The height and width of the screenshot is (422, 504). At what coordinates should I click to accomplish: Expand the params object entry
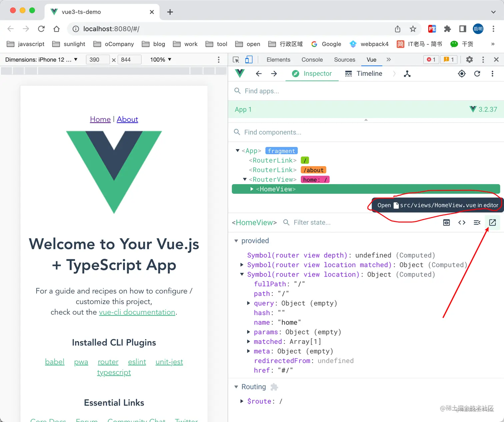(x=249, y=332)
